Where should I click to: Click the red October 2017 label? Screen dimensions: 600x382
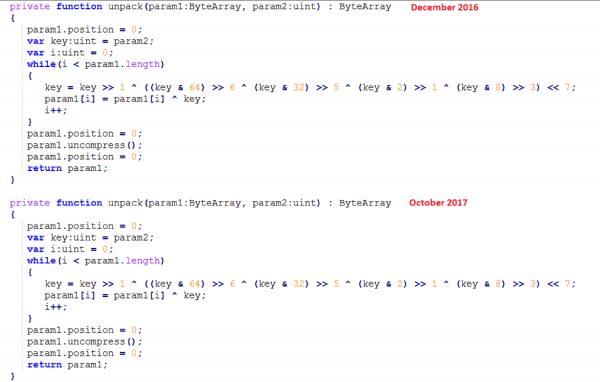point(438,203)
